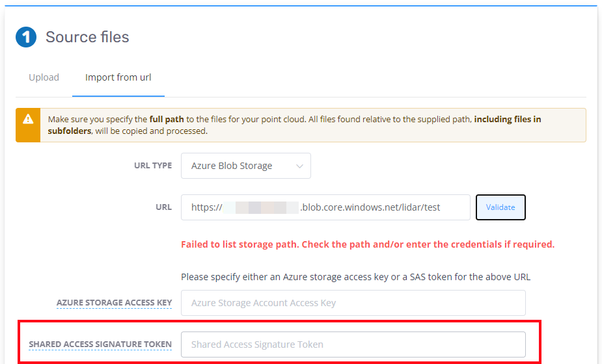Focus the URL text field

[x=325, y=207]
